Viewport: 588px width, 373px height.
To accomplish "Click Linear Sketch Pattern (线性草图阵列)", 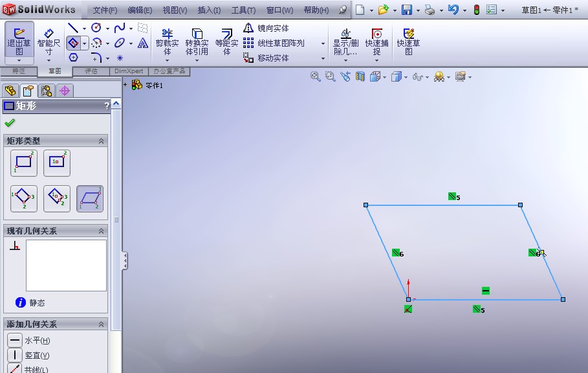I will [274, 43].
